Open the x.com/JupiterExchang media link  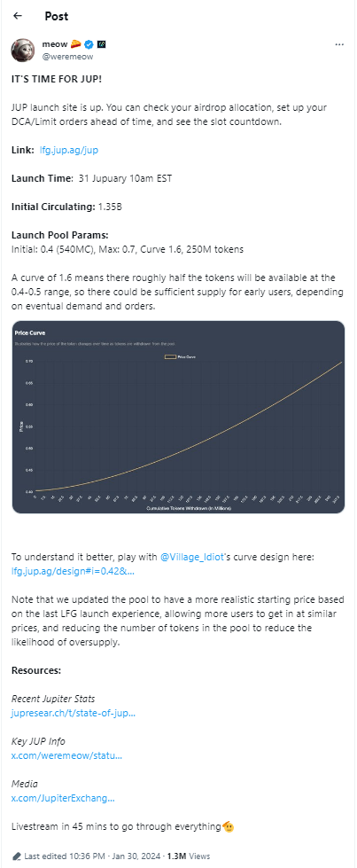click(x=63, y=798)
